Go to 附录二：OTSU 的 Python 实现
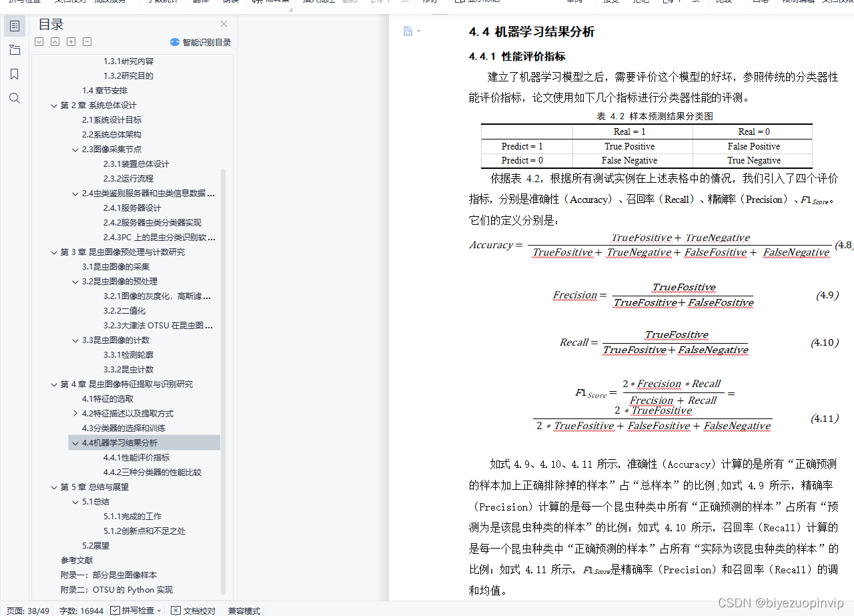 click(116, 590)
